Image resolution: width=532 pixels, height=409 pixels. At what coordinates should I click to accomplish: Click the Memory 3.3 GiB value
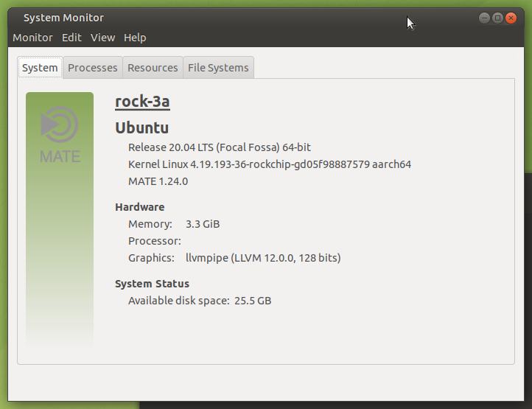[203, 224]
